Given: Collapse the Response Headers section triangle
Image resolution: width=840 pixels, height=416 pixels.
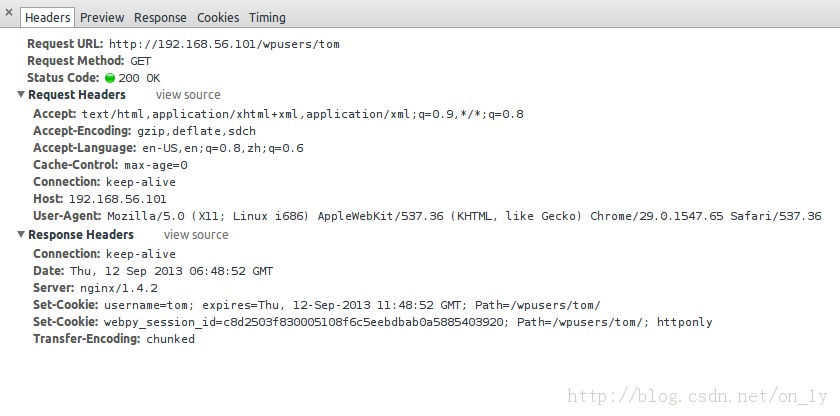Looking at the screenshot, I should [x=20, y=235].
